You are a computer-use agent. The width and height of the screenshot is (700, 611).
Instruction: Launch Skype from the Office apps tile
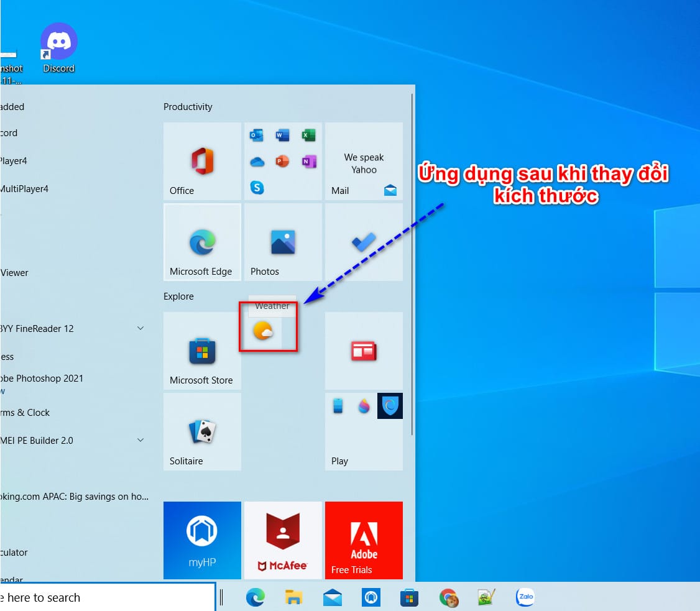(x=257, y=188)
